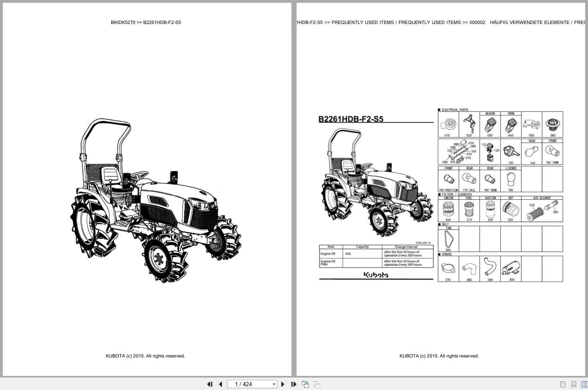
Task: Select the engine oil filter 200
Action: click(448, 211)
